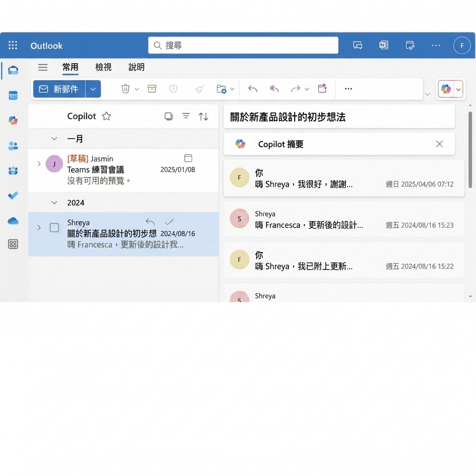
Task: Delete the selected message
Action: pos(126,89)
